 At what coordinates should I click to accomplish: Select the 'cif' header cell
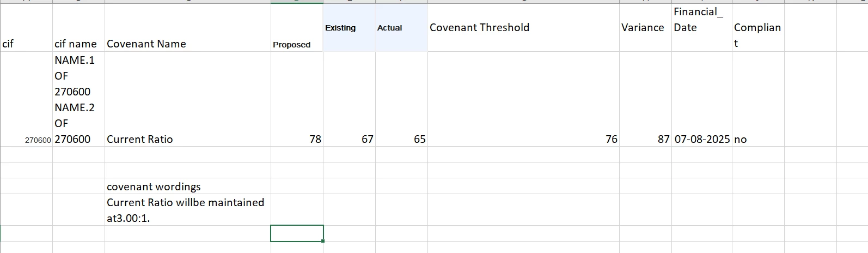click(26, 28)
